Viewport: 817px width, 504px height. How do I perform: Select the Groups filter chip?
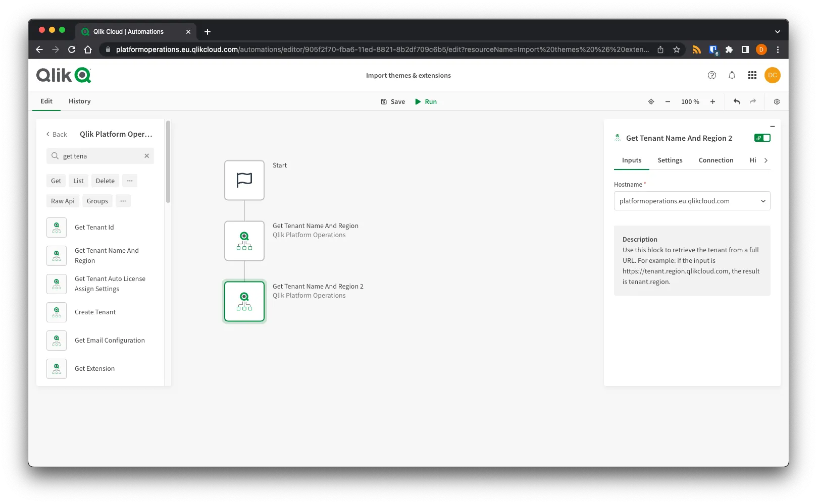(97, 201)
